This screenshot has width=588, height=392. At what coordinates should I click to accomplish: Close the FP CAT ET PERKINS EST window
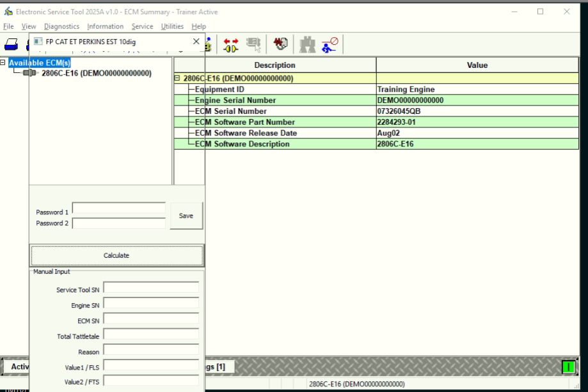click(x=196, y=42)
